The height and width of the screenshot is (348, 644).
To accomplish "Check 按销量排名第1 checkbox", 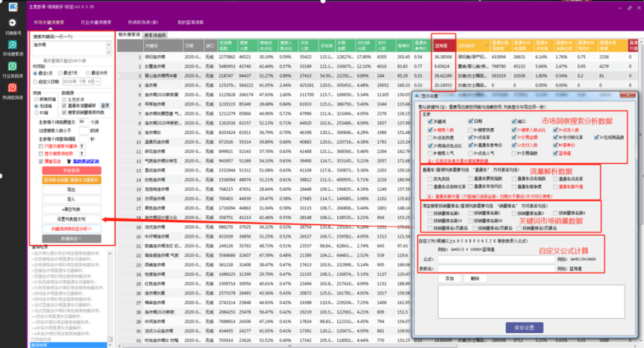I will point(430,213).
